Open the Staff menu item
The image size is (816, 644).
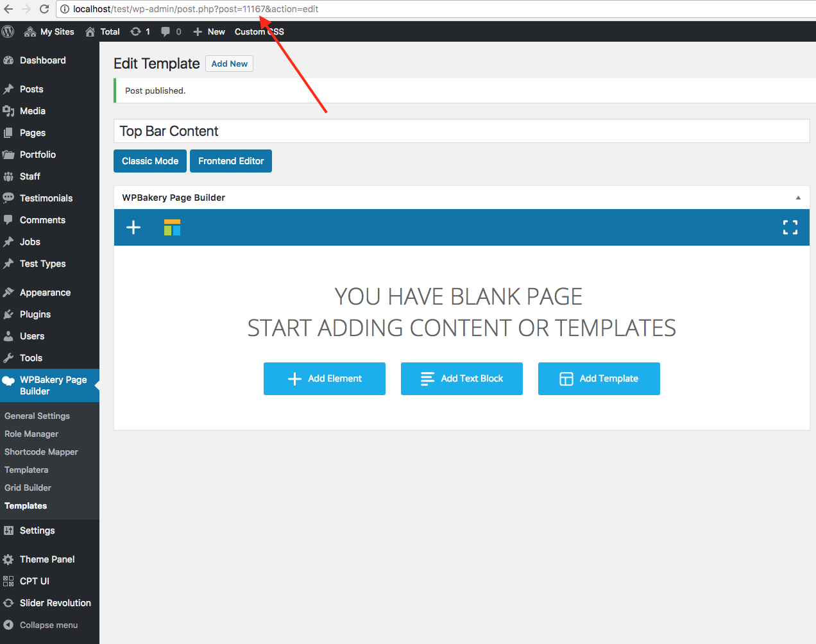[x=49, y=176]
